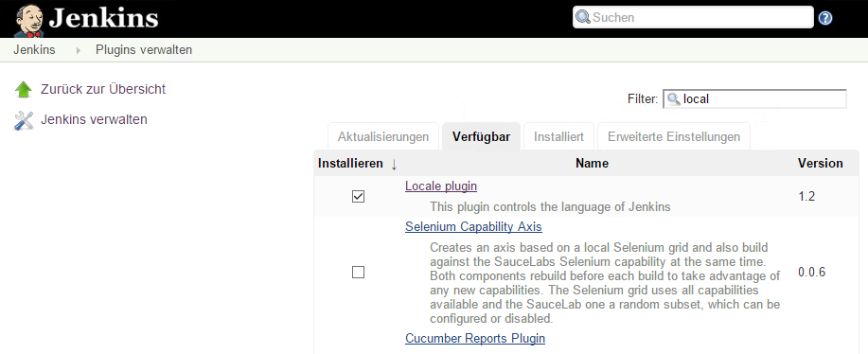This screenshot has width=868, height=354.
Task: Sort by the Version column header
Action: coord(820,163)
